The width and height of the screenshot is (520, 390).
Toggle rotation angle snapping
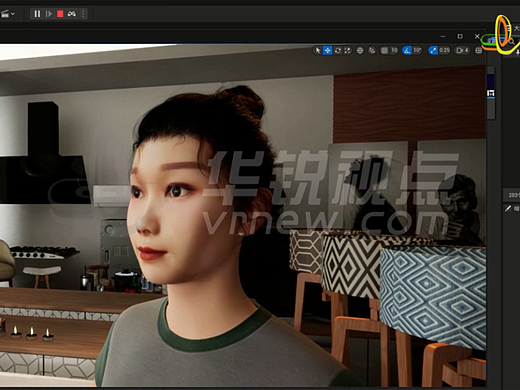click(x=407, y=50)
